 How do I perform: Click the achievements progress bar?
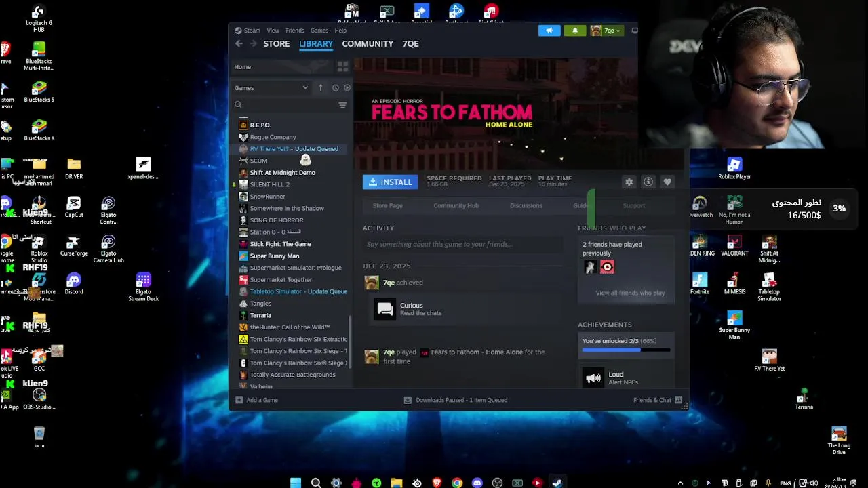(626, 350)
